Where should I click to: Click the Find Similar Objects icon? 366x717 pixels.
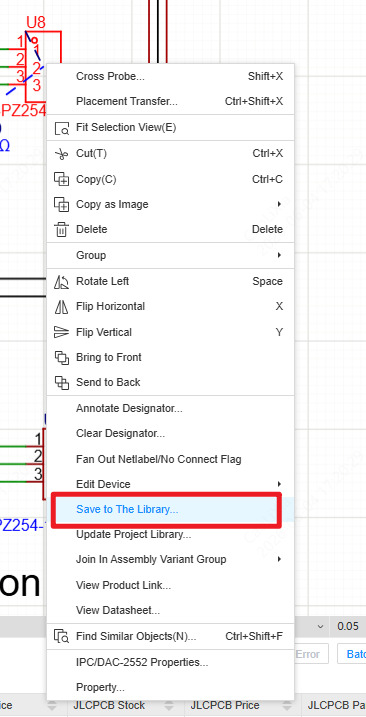61,636
